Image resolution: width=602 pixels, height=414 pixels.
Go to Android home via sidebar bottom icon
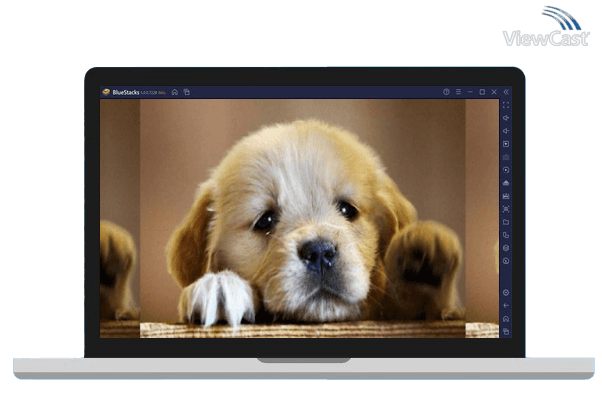click(x=506, y=319)
